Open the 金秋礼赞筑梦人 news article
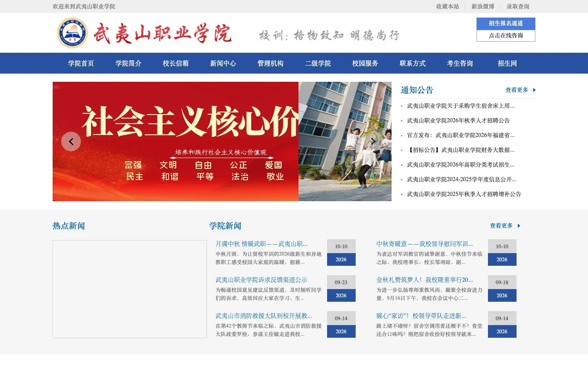This screenshot has height=368, width=588. click(x=425, y=280)
